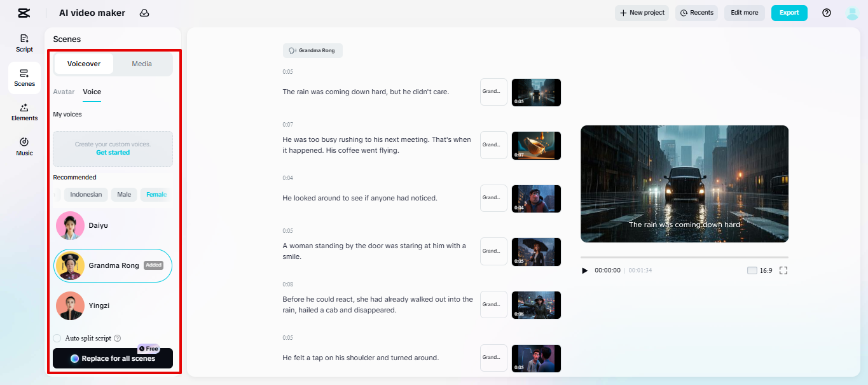868x385 pixels.
Task: Click the cloud sync icon beside AI video maker
Action: 144,13
